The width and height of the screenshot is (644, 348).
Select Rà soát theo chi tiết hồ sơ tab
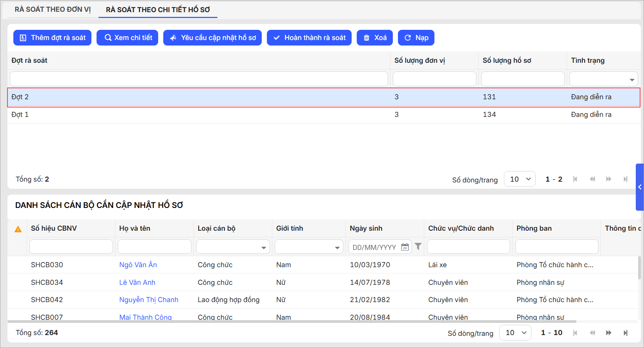pyautogui.click(x=158, y=10)
